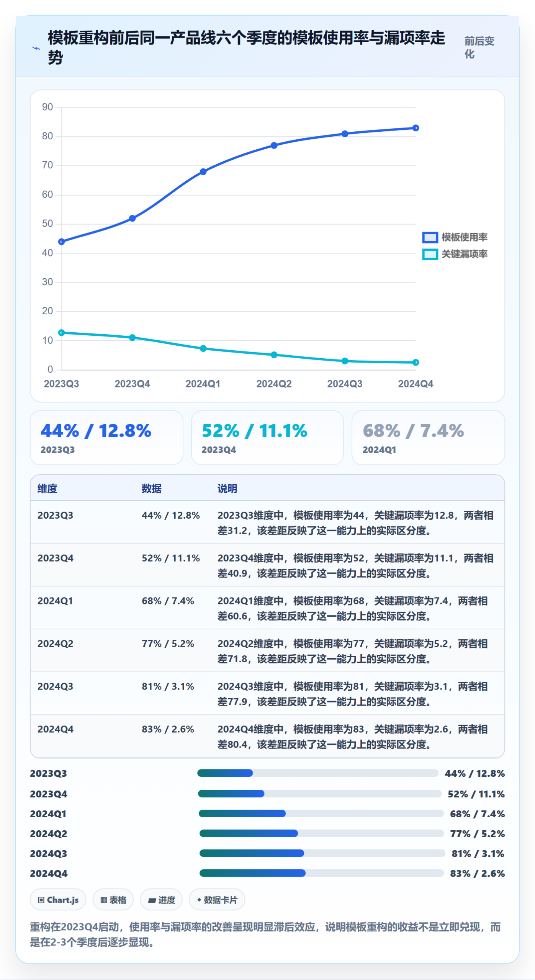This screenshot has height=980, width=535.
Task: Click the 2023Q4 point on 关键漏项率 line
Action: 132,338
